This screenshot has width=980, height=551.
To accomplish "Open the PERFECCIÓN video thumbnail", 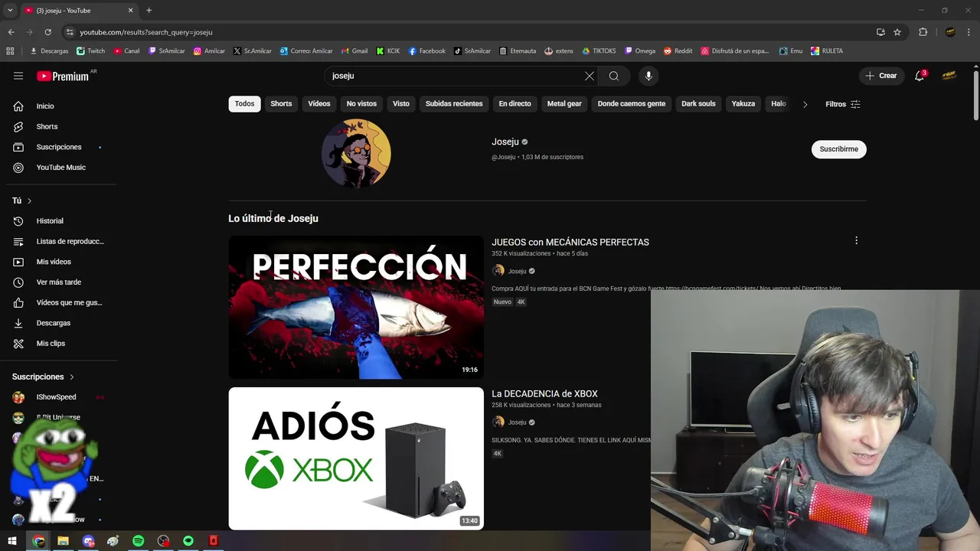I will click(x=356, y=307).
